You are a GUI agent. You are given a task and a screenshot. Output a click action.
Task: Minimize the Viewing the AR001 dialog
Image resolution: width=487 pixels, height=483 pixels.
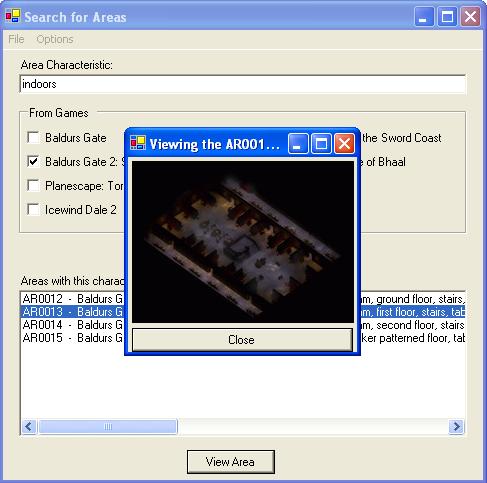tap(298, 144)
